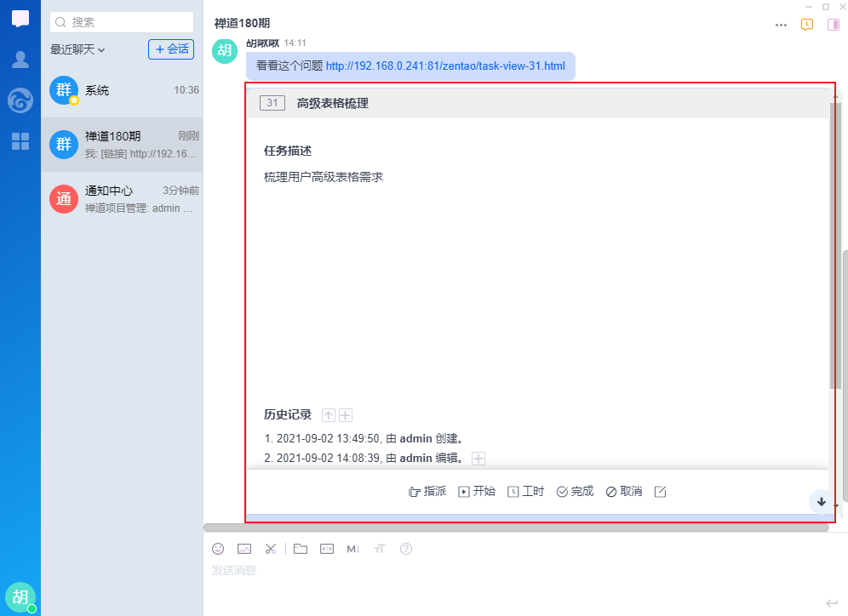Toggle the pink side panel icon
The height and width of the screenshot is (616, 848).
pyautogui.click(x=834, y=25)
